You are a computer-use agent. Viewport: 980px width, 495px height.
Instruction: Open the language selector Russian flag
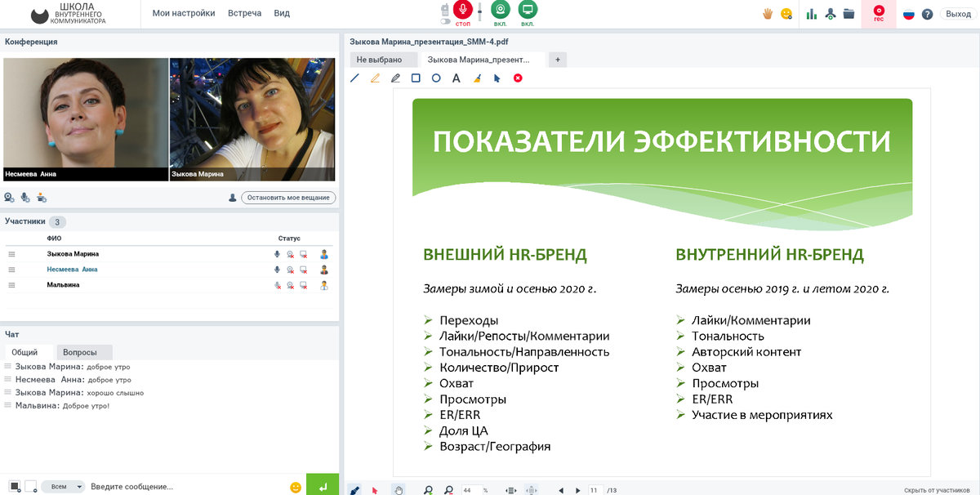(x=908, y=14)
